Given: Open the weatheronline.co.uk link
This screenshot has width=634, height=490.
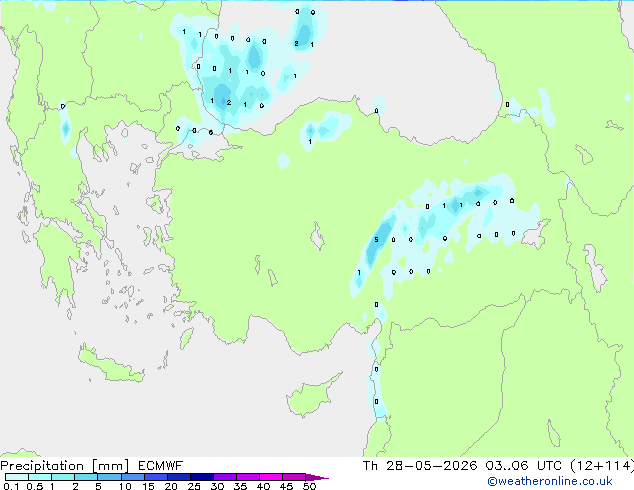Looking at the screenshot, I should [549, 481].
